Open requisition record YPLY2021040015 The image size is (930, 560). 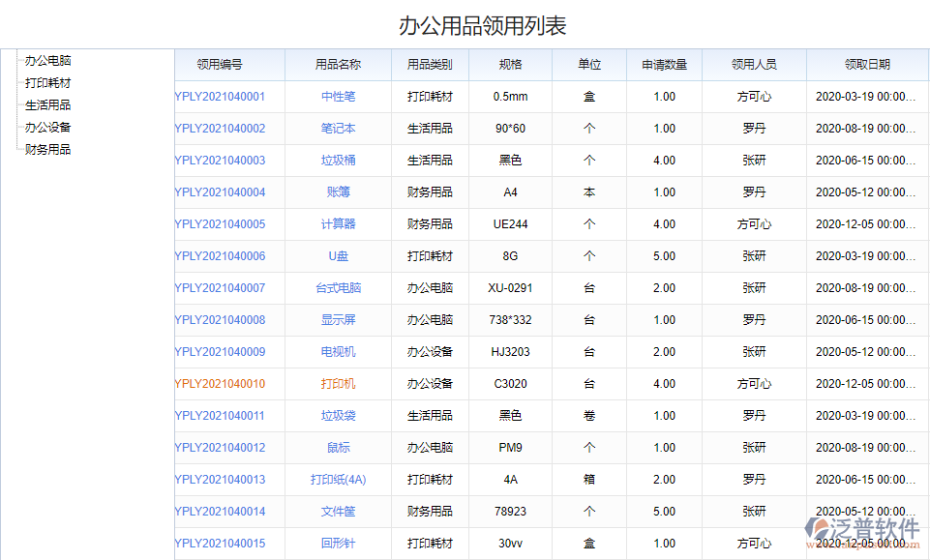(x=229, y=544)
